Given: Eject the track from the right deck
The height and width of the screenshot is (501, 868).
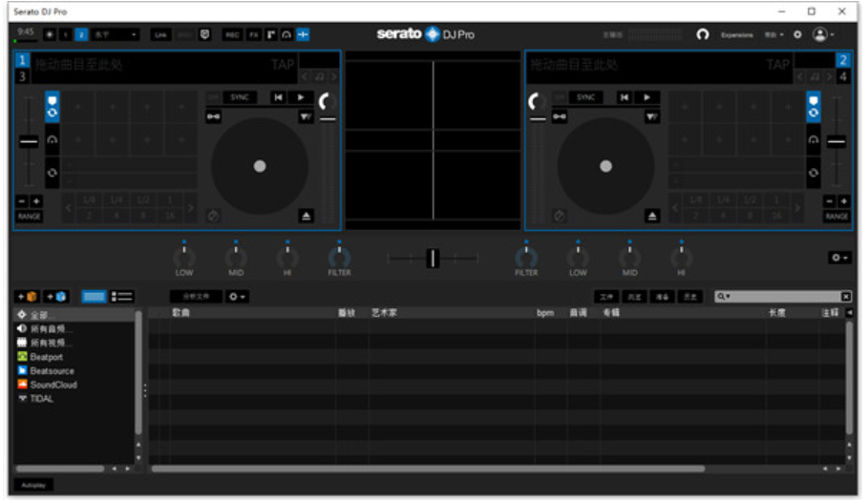Looking at the screenshot, I should (x=652, y=217).
